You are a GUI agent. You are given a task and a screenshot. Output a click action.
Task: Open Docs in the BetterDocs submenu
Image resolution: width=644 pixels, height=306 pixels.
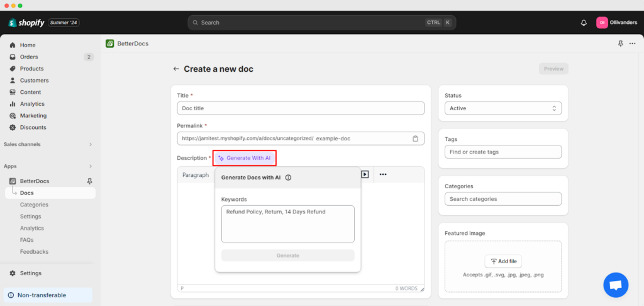pyautogui.click(x=50, y=193)
